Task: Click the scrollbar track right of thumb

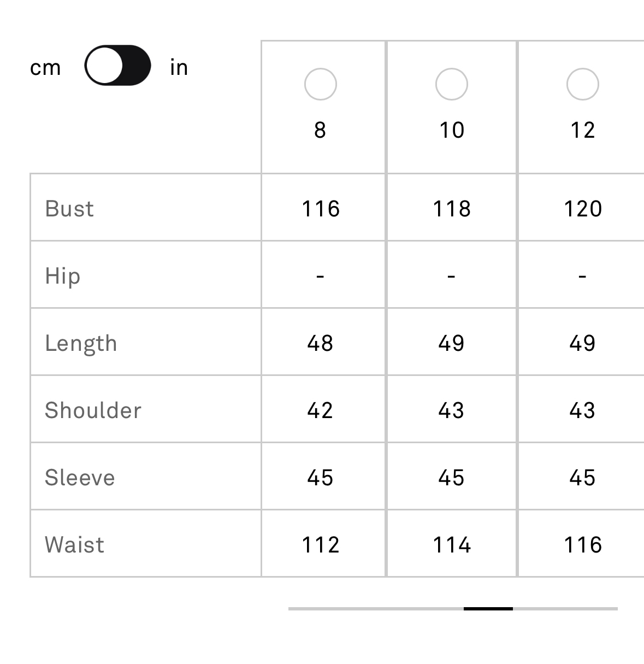Action: pos(565,608)
